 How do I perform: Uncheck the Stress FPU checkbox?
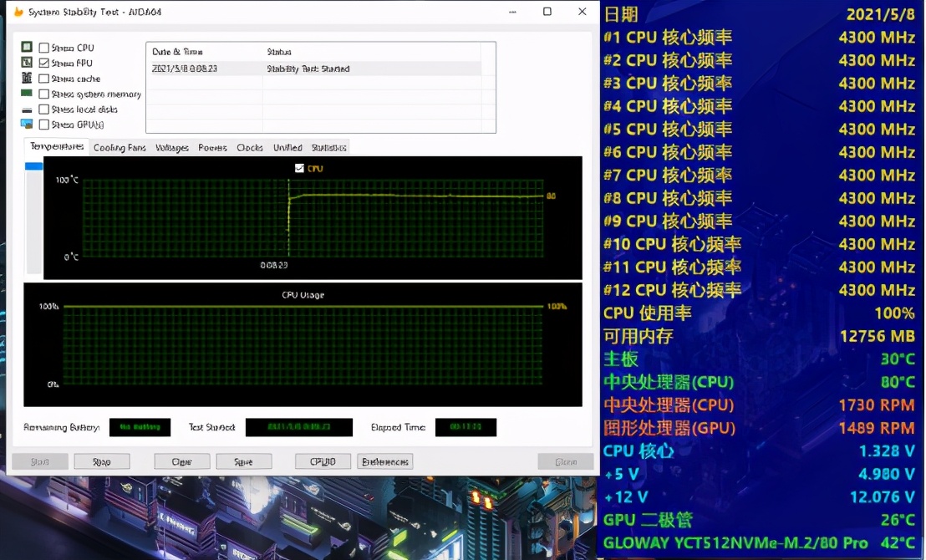[x=44, y=64]
